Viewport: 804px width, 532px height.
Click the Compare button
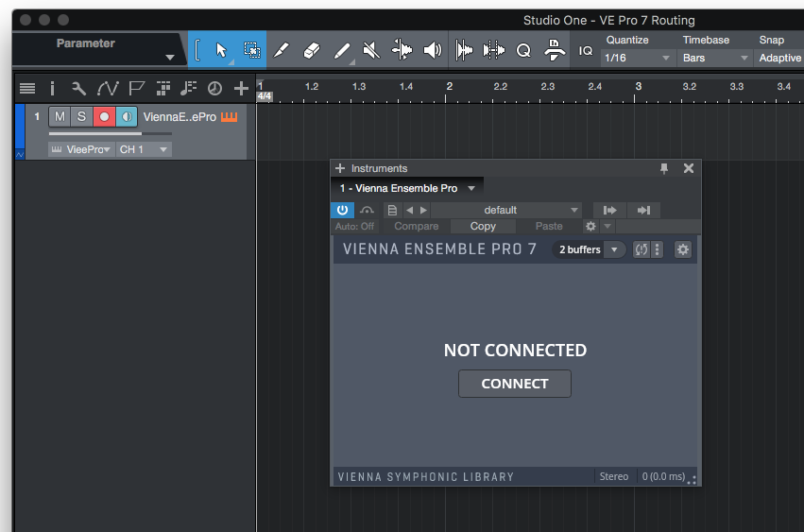tap(417, 226)
